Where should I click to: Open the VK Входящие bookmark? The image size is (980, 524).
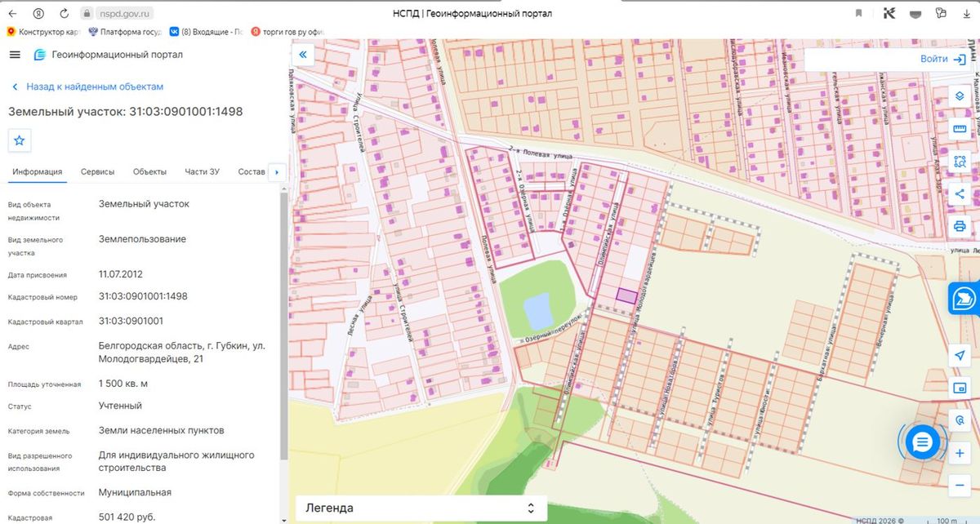click(x=206, y=32)
